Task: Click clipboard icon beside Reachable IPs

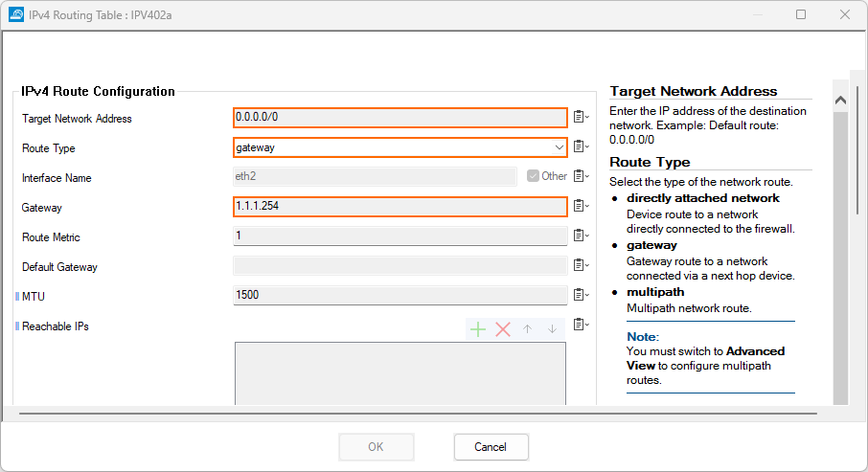Action: coord(581,325)
